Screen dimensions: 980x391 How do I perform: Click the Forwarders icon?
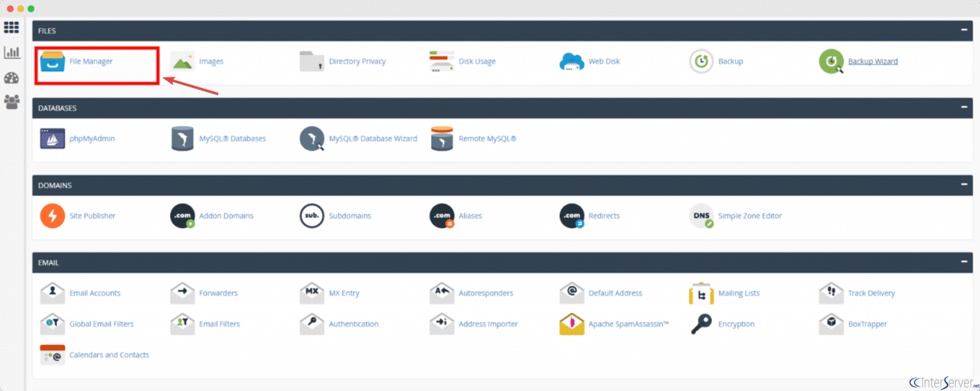[x=183, y=292]
